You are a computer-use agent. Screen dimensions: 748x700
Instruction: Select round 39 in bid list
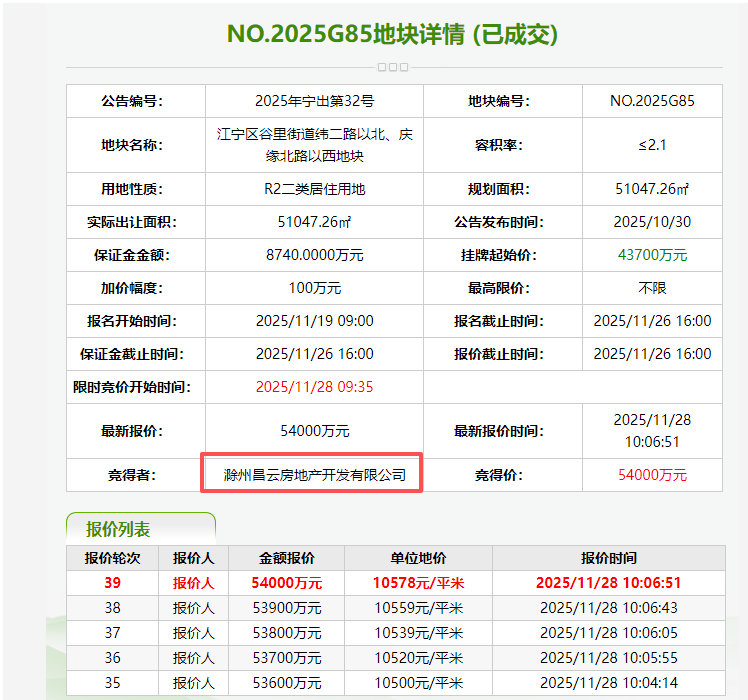[x=112, y=583]
